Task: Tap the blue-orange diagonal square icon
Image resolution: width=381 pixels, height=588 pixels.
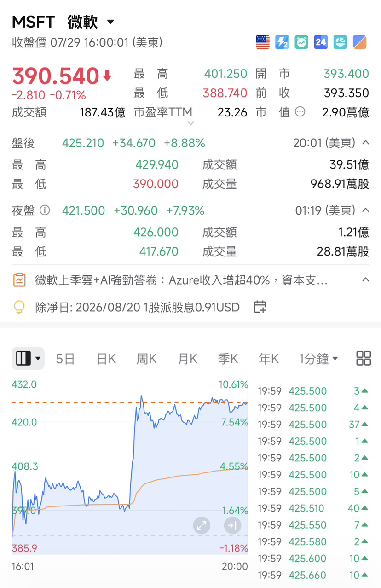Action: click(x=360, y=42)
